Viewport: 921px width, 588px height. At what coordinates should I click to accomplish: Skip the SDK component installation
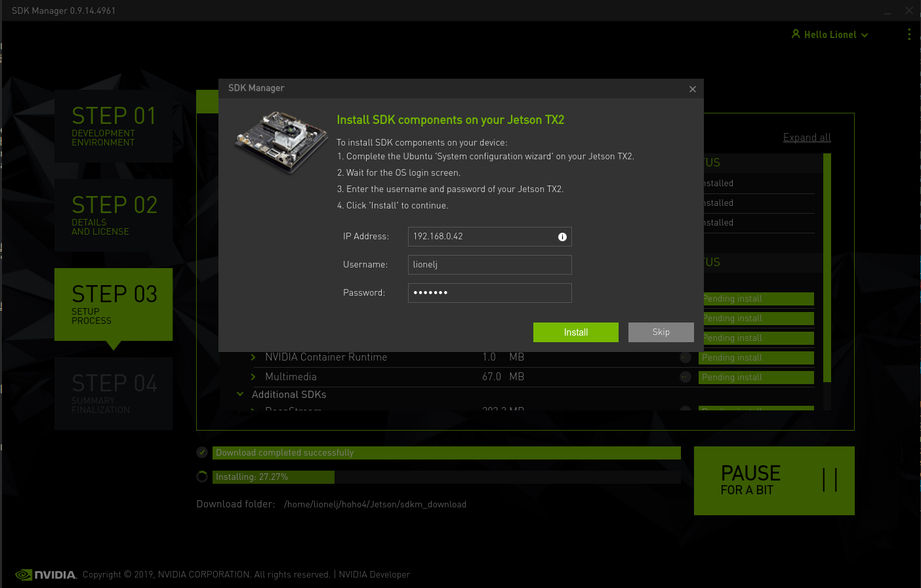tap(661, 332)
